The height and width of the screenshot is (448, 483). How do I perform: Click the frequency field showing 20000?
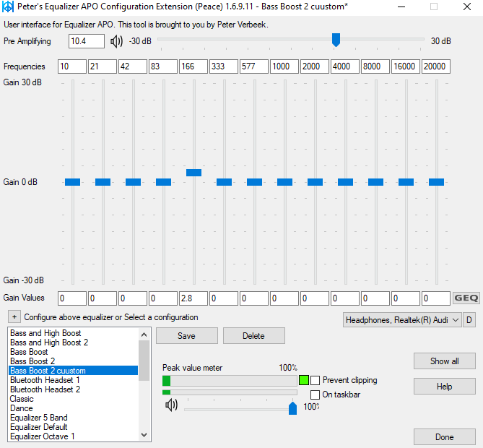436,66
